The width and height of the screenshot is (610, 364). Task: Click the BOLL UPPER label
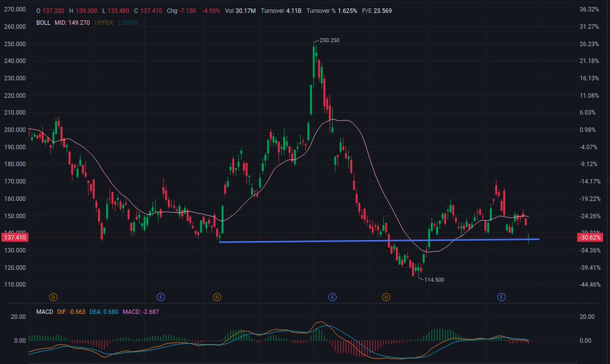(x=104, y=23)
